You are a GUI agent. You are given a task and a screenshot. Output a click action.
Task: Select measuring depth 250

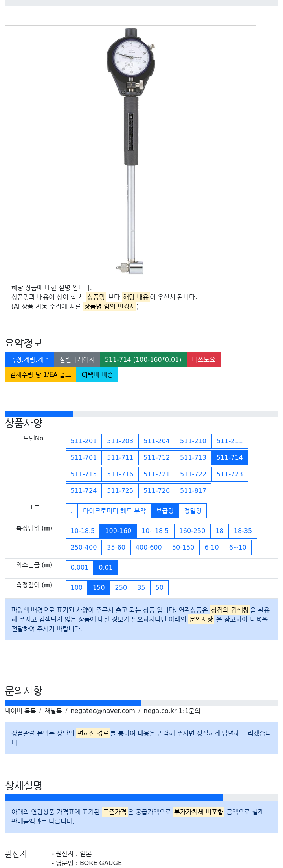tap(121, 587)
